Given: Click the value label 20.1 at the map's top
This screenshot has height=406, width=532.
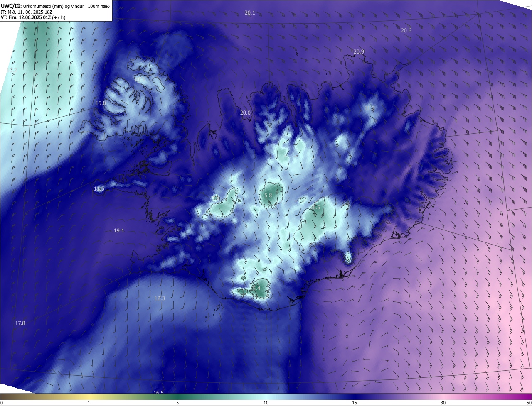Looking at the screenshot, I should tap(250, 13).
